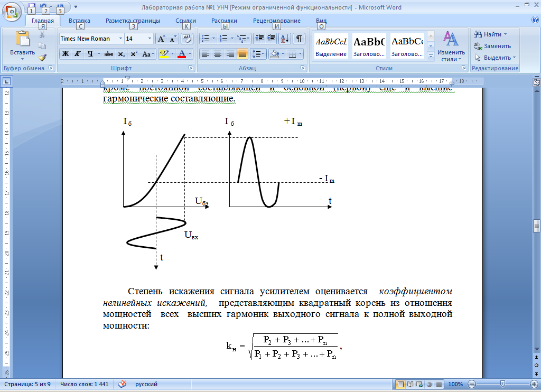The width and height of the screenshot is (541, 392).
Task: Switch to Print Layout view button
Action: pyautogui.click(x=400, y=384)
